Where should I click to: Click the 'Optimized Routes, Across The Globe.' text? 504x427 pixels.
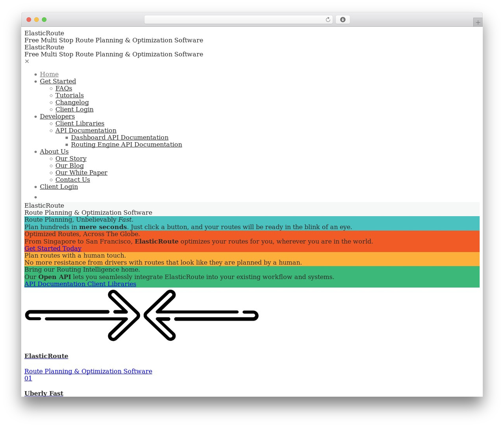coord(82,234)
